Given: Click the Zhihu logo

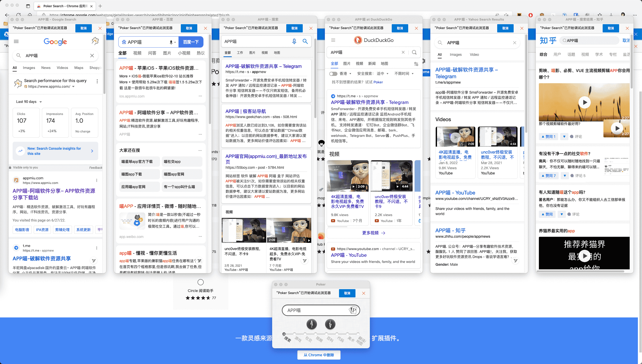Looking at the screenshot, I should (548, 41).
